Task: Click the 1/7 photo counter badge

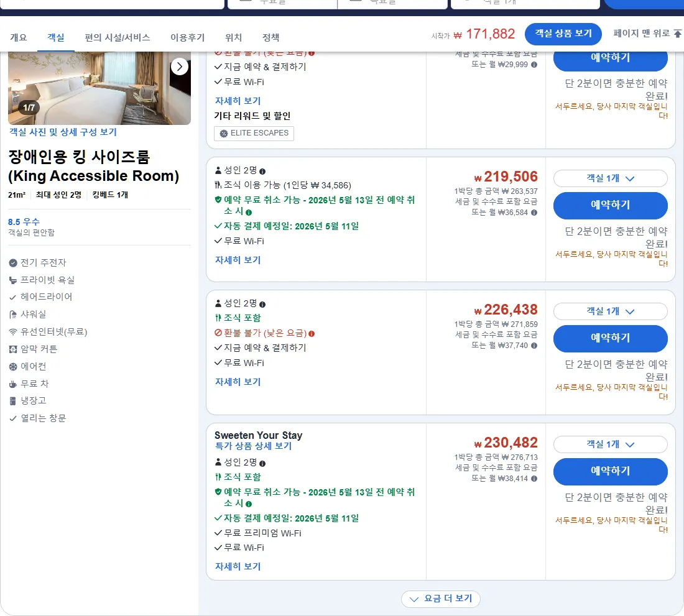Action: coord(29,108)
